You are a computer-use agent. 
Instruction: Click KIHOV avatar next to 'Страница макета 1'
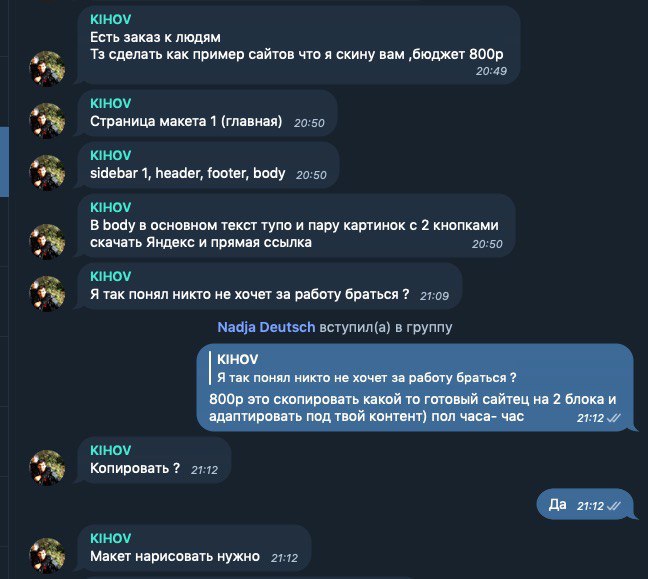(x=47, y=120)
